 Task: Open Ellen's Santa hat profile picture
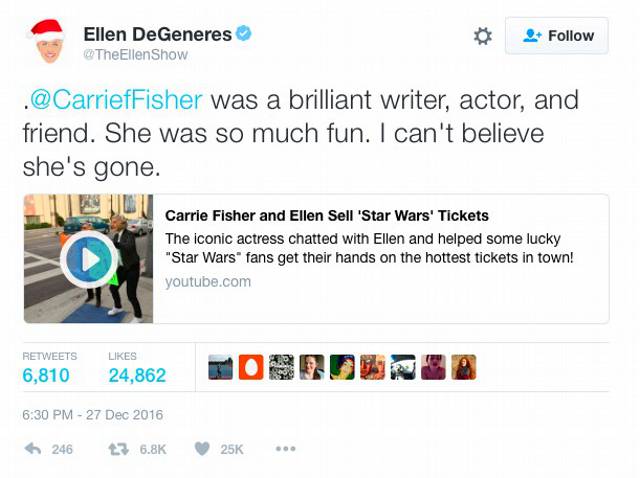[x=46, y=41]
